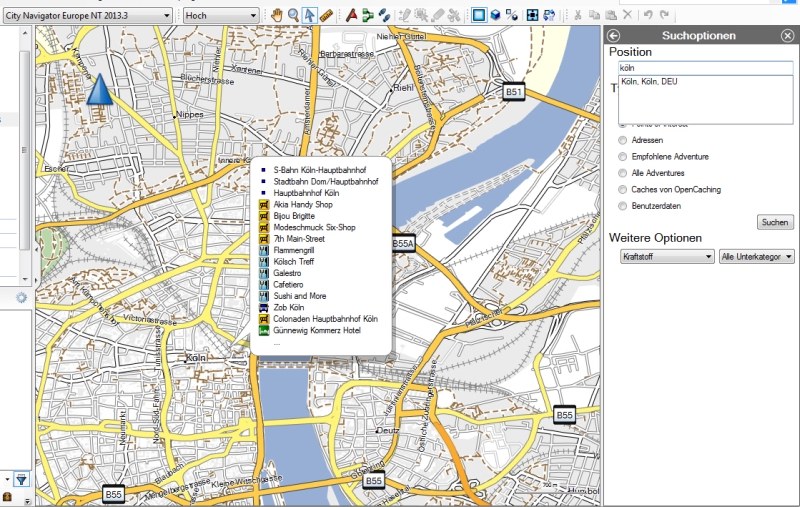The image size is (800, 507).
Task: Click the blue position arrow on map
Action: [97, 90]
